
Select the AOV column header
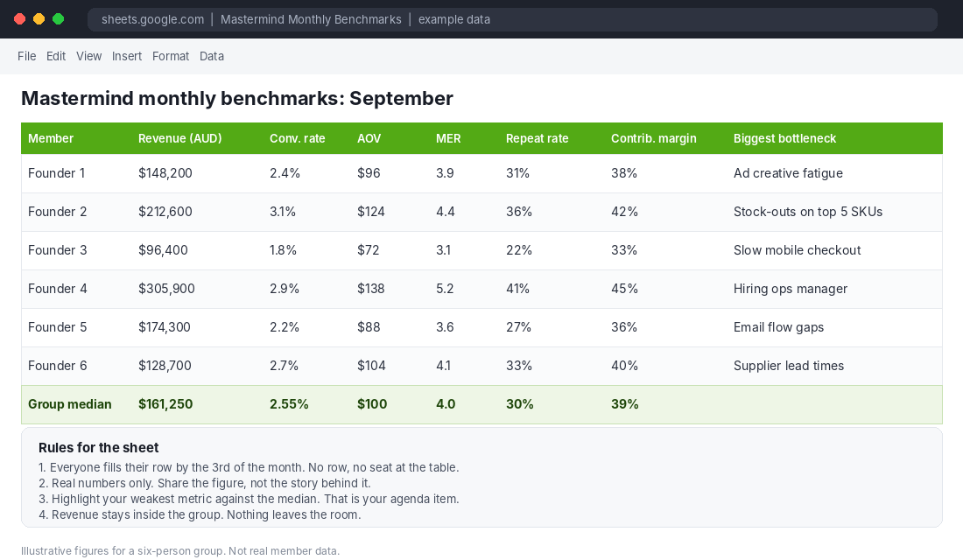click(x=369, y=139)
